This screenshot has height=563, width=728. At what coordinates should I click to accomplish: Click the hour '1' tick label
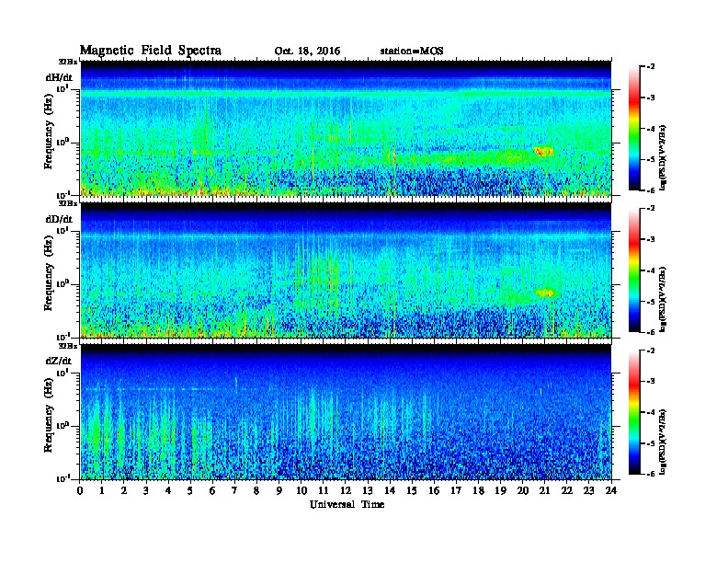[x=102, y=491]
